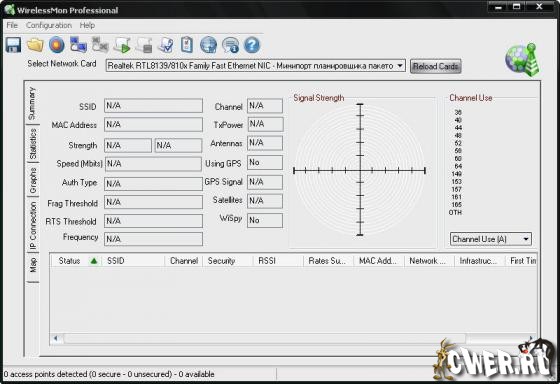Open the Channel Use (A) dropdown
This screenshot has height=384, width=560.
pos(491,239)
